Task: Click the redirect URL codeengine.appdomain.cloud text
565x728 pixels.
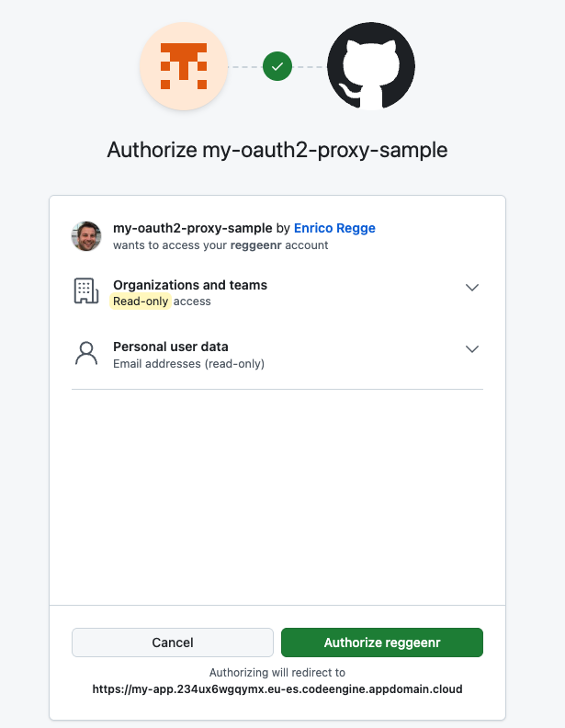Action: 277,688
